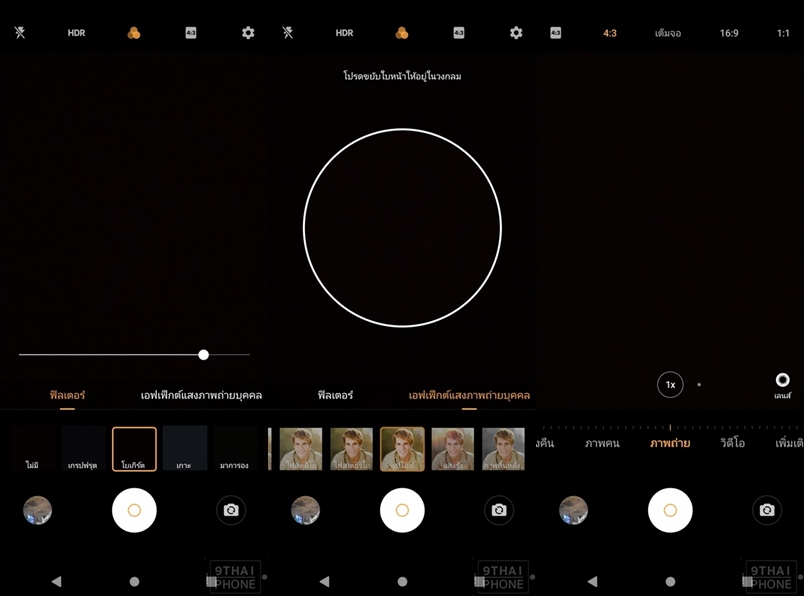
Task: Open the gallery preview thumbnail on leftmost screen
Action: 38,510
